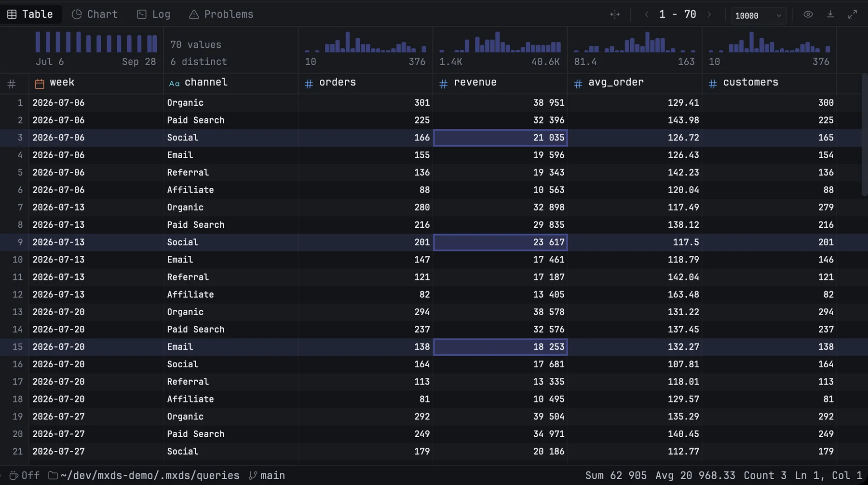Viewport: 868px width, 485px height.
Task: Select row number 9
Action: click(14, 242)
